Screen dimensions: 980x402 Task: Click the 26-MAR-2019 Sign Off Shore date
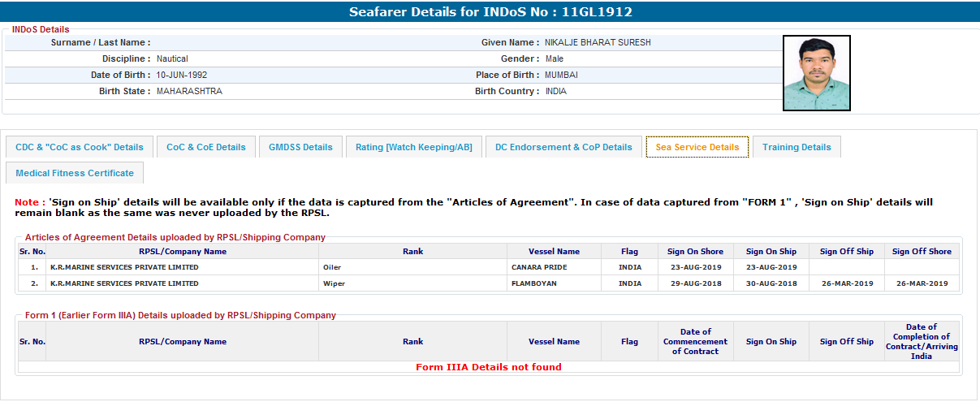pos(922,283)
